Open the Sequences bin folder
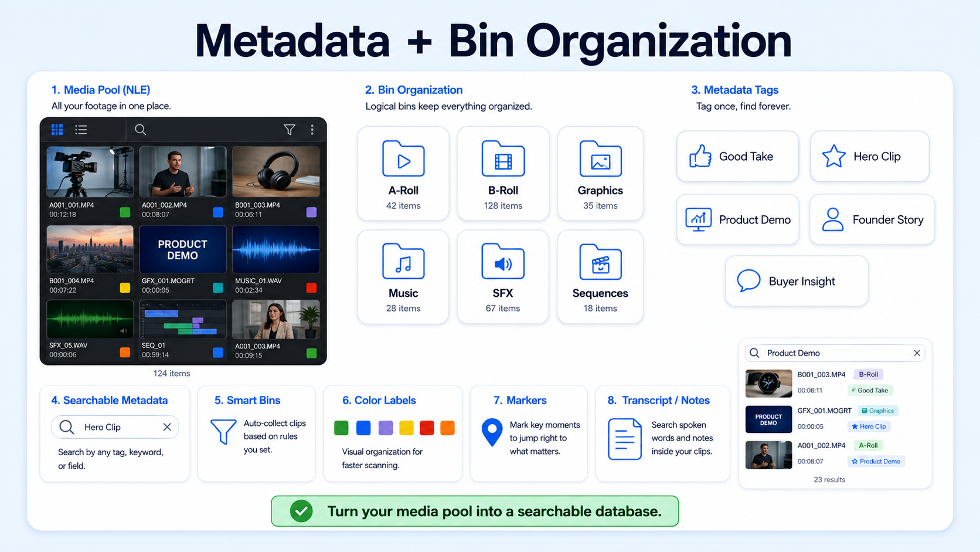The height and width of the screenshot is (552, 980). [600, 277]
